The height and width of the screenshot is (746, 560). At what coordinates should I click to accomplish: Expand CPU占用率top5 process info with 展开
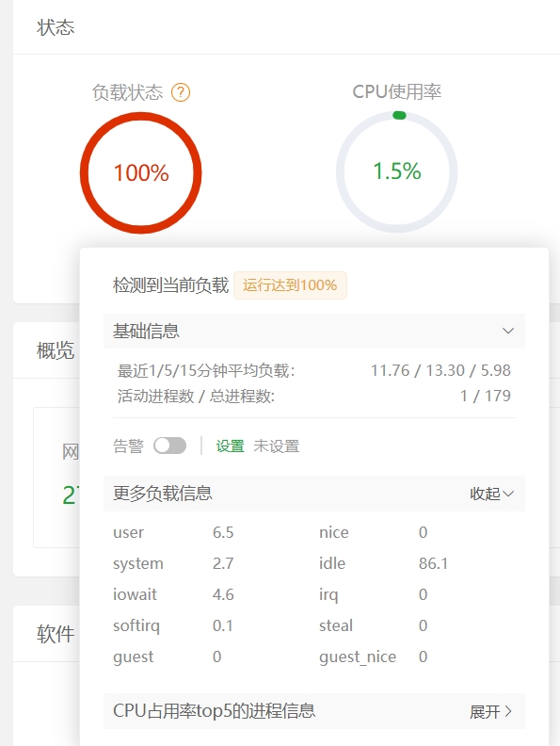click(490, 712)
